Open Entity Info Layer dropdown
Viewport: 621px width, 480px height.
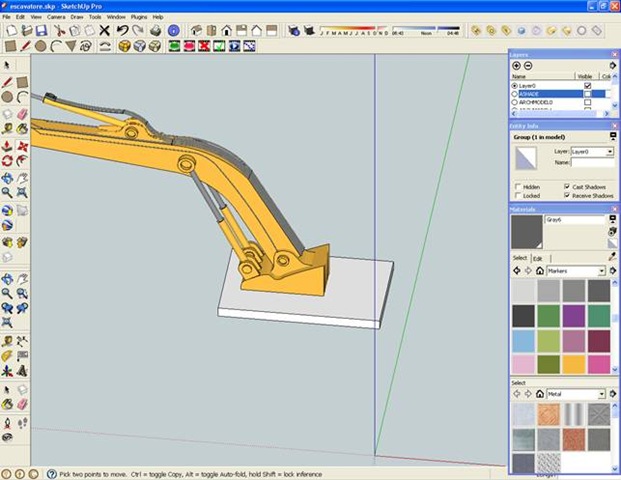[x=610, y=152]
